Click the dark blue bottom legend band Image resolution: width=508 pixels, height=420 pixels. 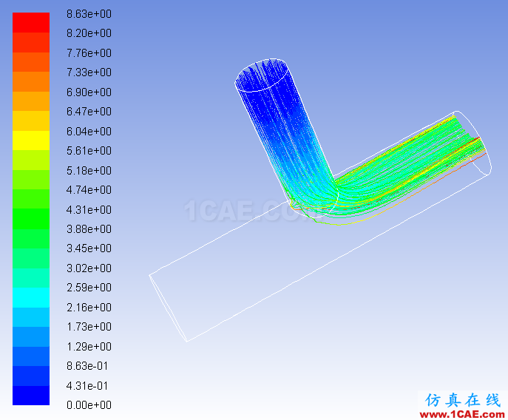point(31,396)
